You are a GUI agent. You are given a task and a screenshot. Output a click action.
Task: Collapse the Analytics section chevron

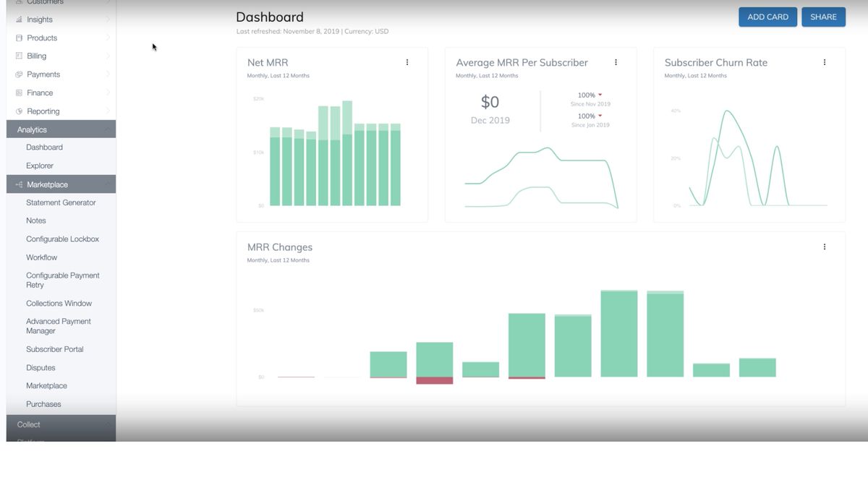108,129
